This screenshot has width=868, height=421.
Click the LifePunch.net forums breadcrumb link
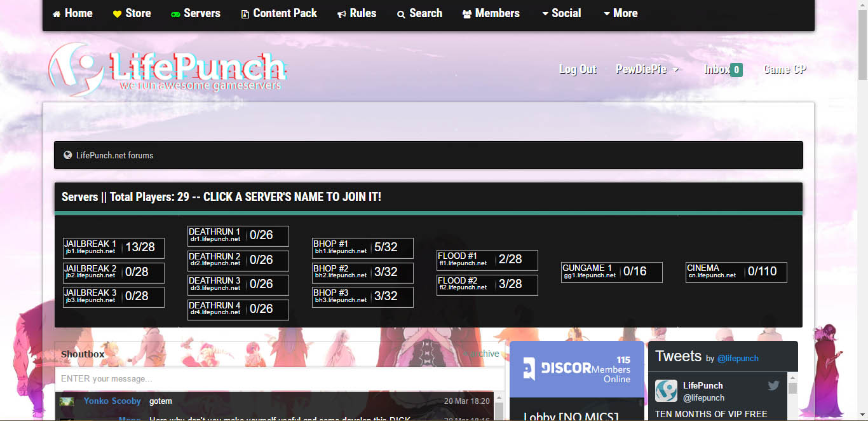tap(114, 155)
